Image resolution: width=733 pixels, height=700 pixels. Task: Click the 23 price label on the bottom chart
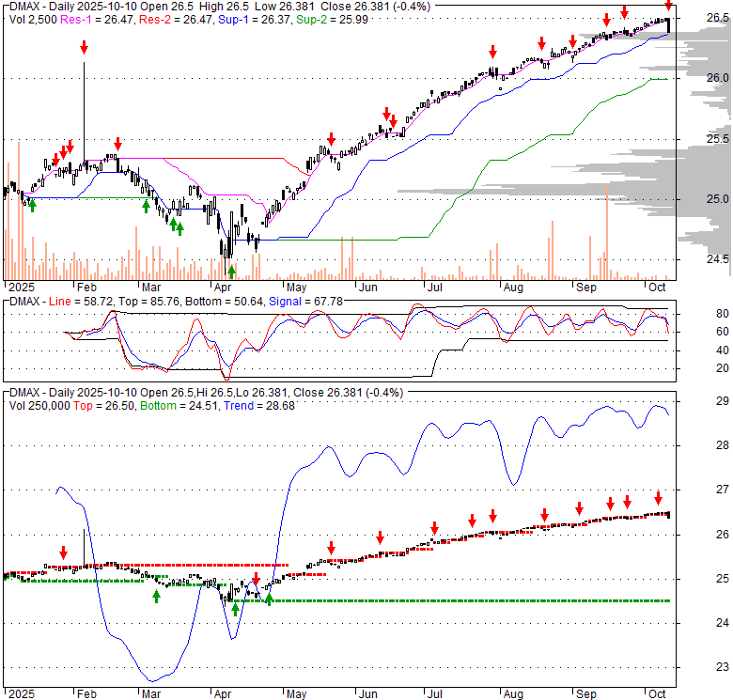(723, 667)
